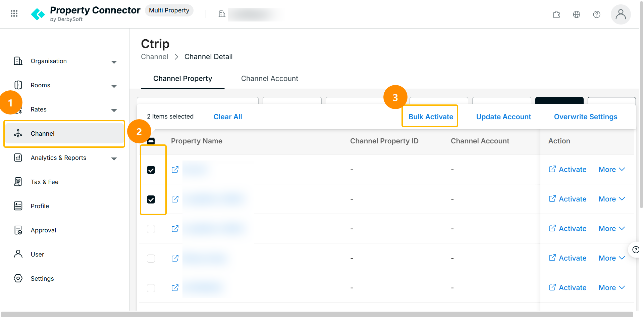Click the Channel Property ID column header

[384, 141]
